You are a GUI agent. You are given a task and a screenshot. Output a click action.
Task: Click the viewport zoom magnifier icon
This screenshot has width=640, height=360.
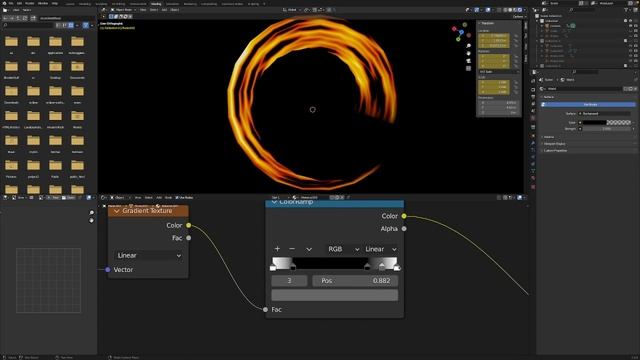click(469, 46)
